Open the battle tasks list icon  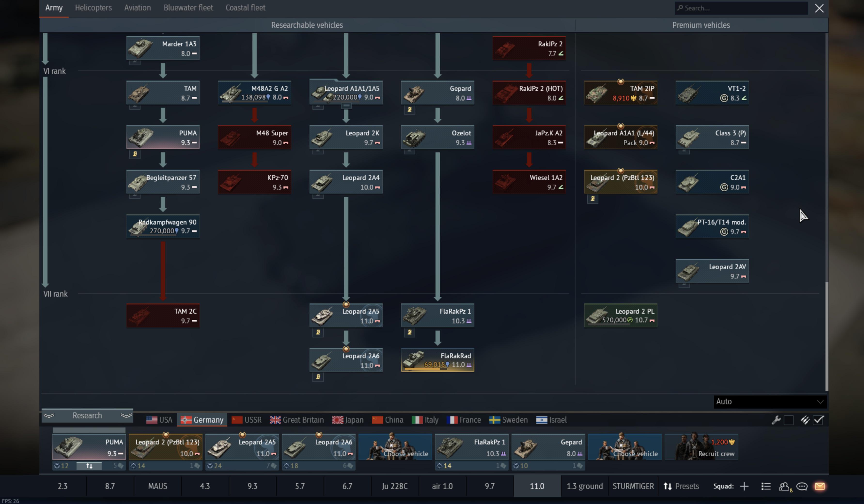pos(766,486)
